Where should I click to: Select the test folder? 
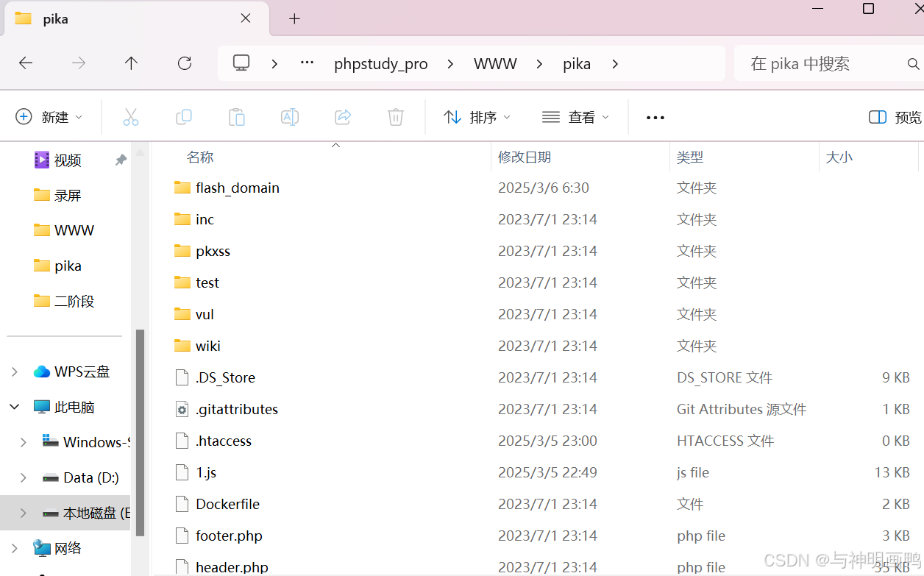[x=207, y=282]
